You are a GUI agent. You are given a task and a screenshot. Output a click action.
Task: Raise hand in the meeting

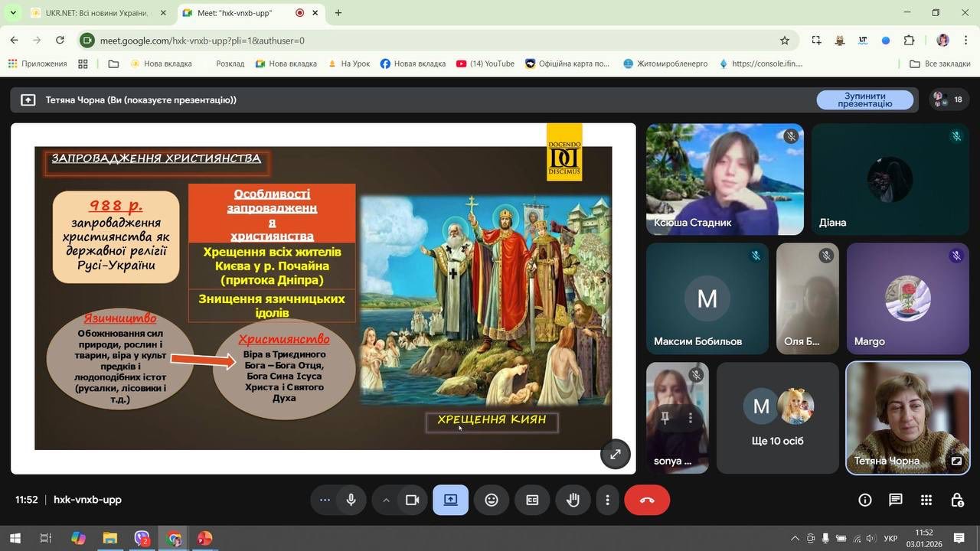[x=573, y=500]
